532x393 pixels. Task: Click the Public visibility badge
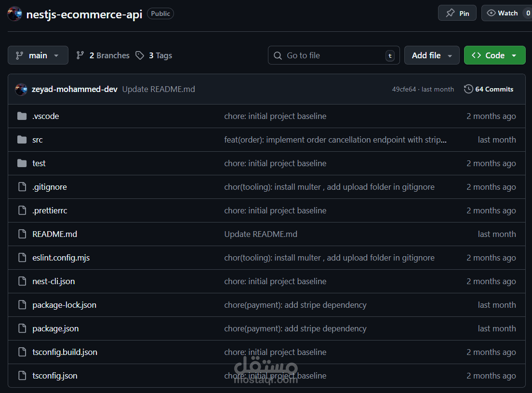pyautogui.click(x=160, y=13)
